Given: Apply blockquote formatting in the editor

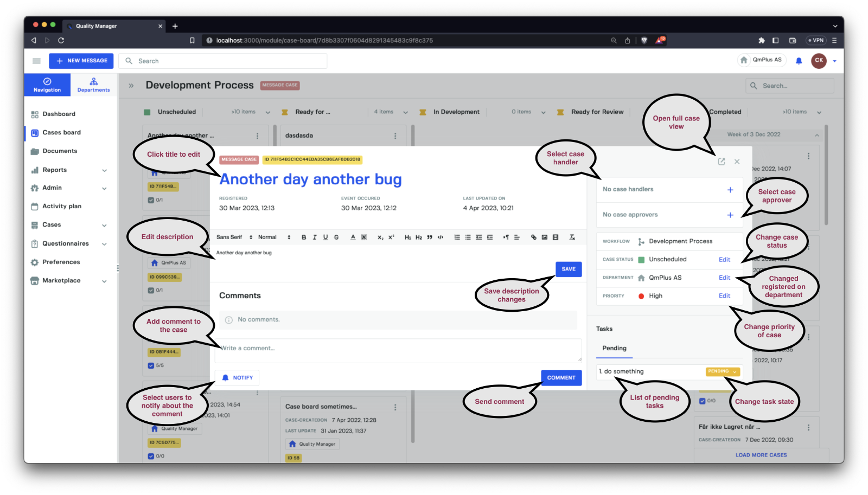Looking at the screenshot, I should tap(430, 237).
